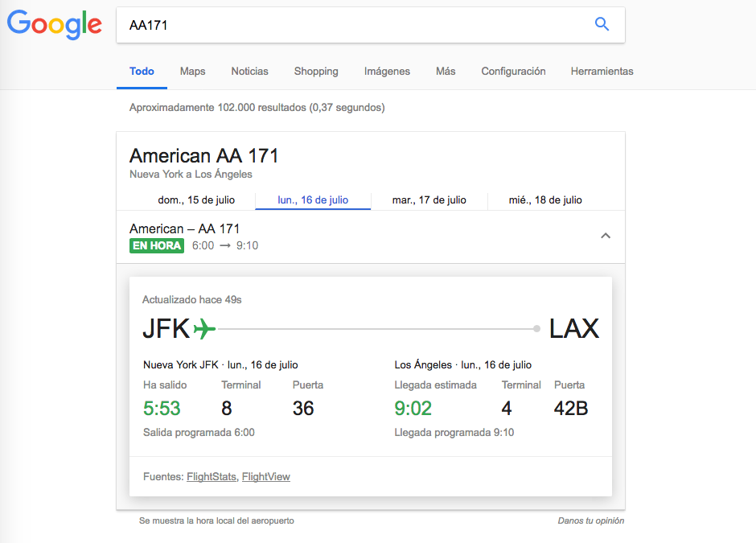Switch to the Maps tab
Screen dimensions: 756x543
193,72
